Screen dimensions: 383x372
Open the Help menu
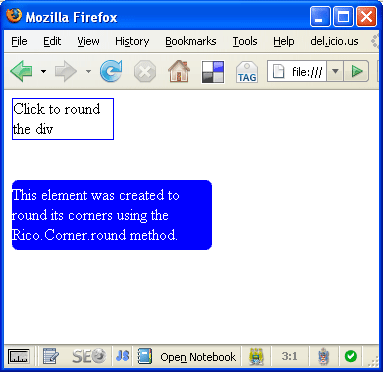tap(284, 41)
